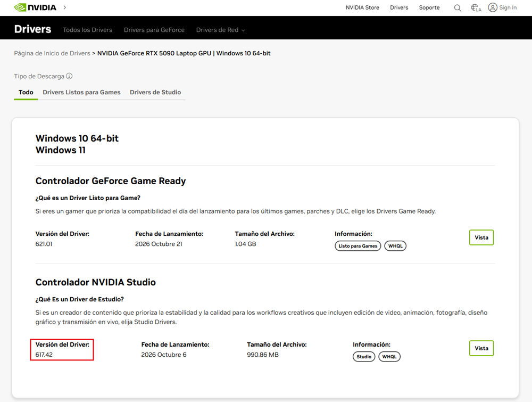Click WHQL tag in Game Ready row

(x=395, y=246)
